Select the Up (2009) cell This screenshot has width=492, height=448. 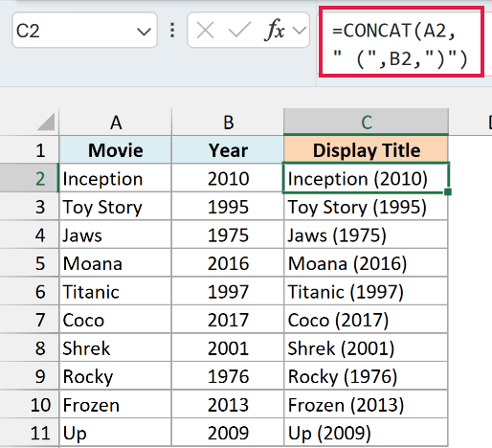[x=366, y=433]
